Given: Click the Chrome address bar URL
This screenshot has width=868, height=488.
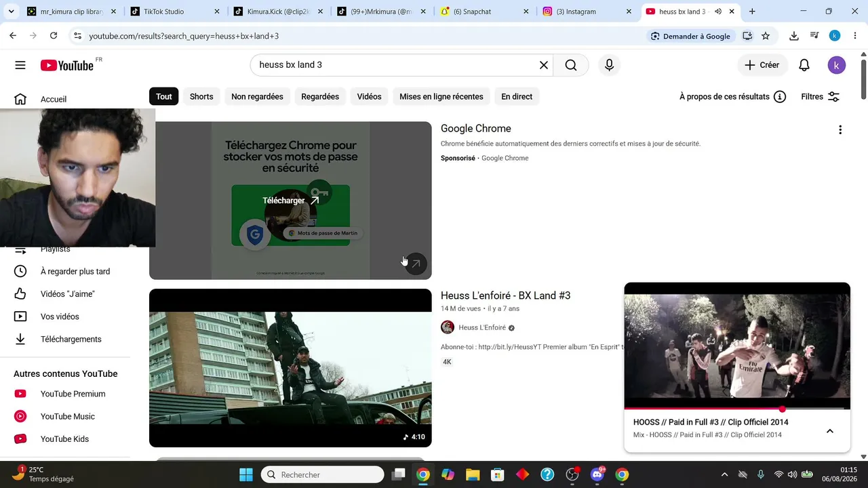Looking at the screenshot, I should (x=184, y=36).
